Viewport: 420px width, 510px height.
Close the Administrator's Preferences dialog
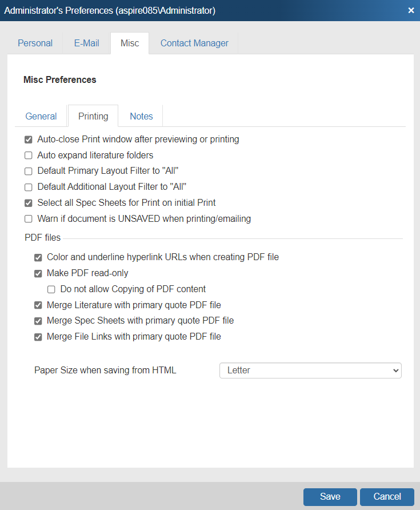[411, 10]
